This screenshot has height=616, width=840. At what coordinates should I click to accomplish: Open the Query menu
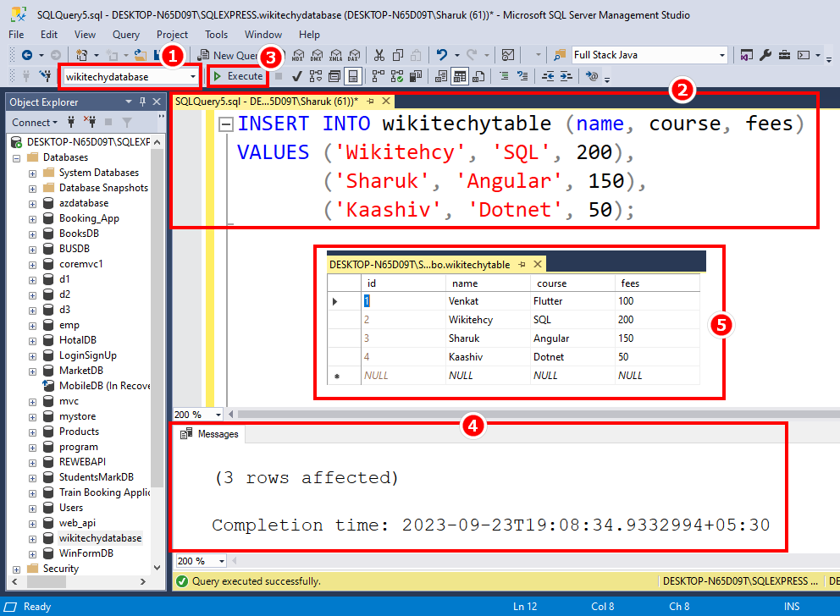coord(125,35)
